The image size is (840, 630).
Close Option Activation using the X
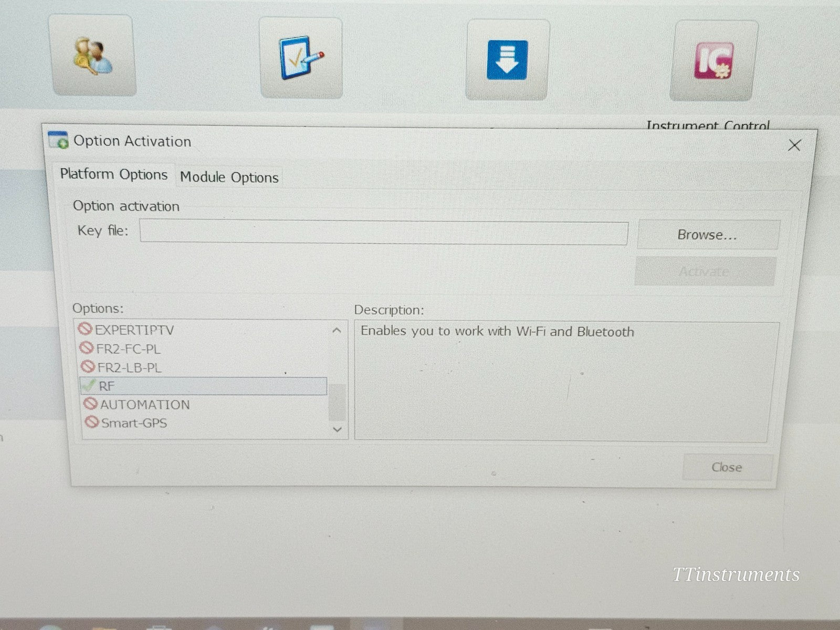(x=794, y=145)
